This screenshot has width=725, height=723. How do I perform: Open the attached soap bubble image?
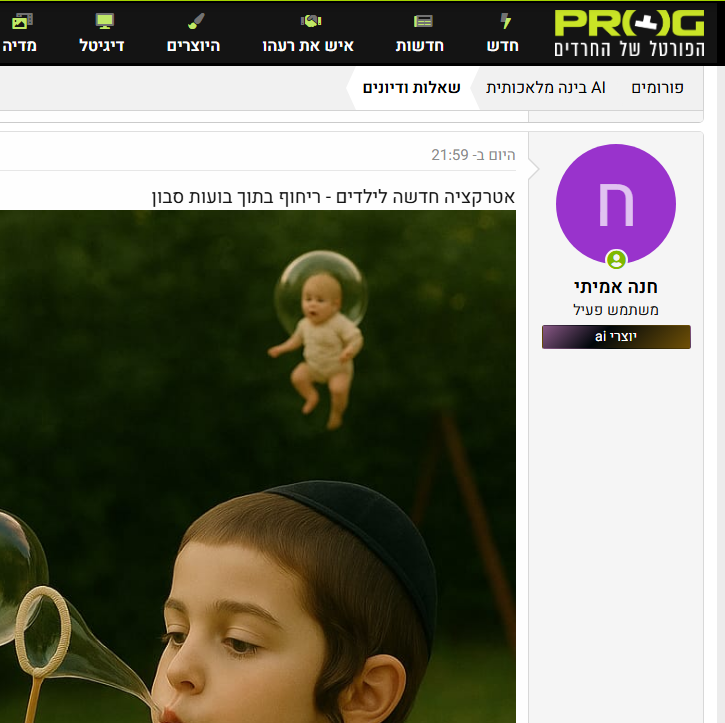coord(258,466)
